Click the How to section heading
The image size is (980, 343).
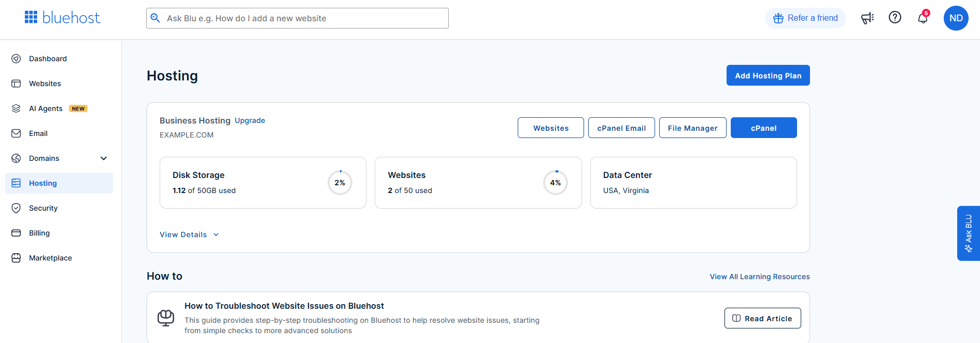[164, 276]
